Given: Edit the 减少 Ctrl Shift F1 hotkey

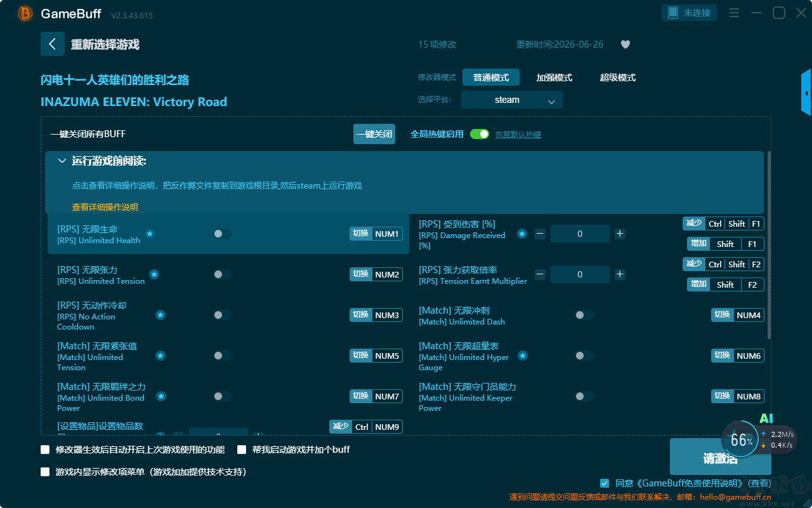Looking at the screenshot, I should click(x=724, y=224).
